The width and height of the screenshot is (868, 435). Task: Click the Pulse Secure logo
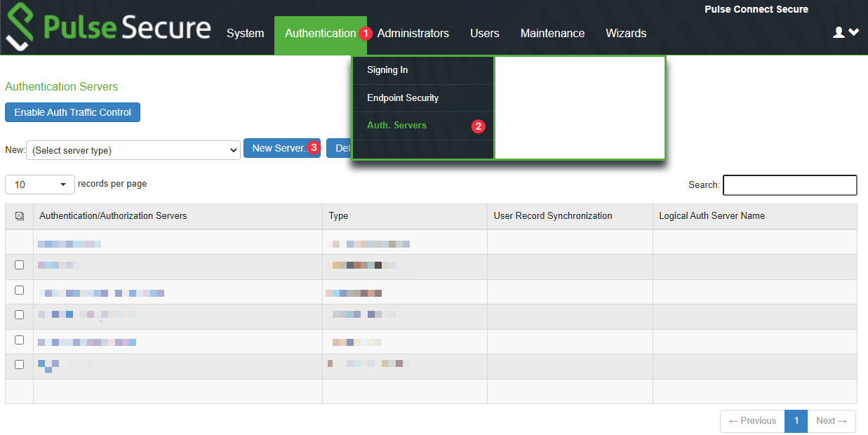109,29
